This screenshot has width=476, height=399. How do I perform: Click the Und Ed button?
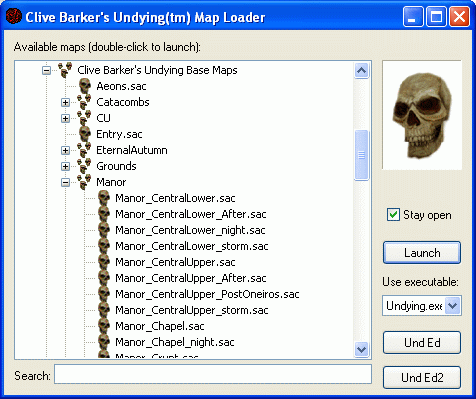pyautogui.click(x=422, y=343)
